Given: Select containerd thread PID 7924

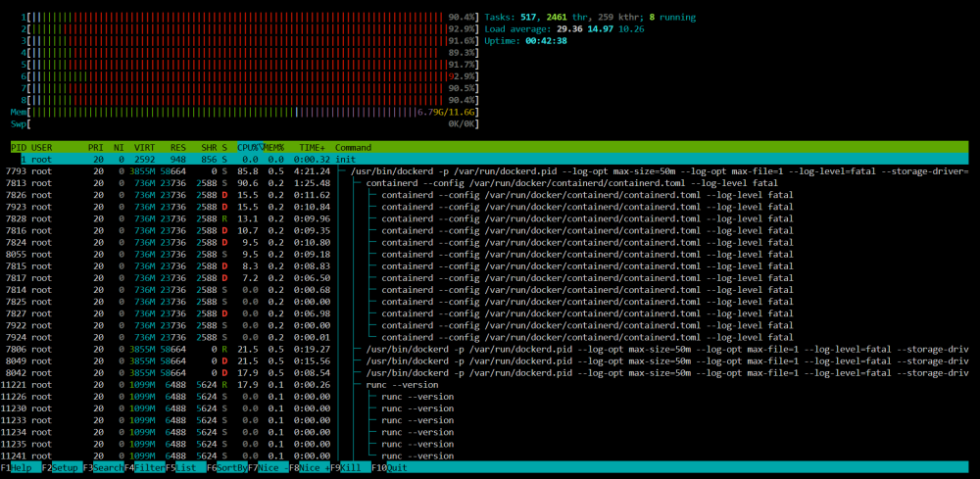Looking at the screenshot, I should pos(484,337).
